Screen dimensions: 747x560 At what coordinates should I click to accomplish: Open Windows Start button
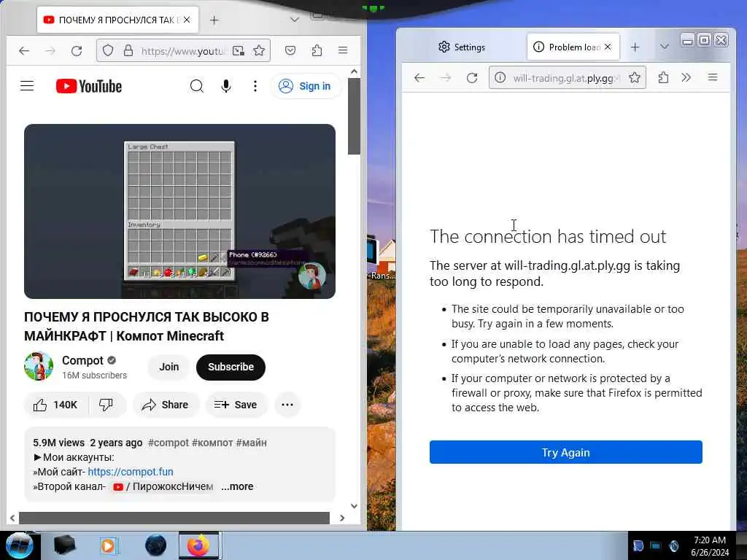tap(18, 545)
